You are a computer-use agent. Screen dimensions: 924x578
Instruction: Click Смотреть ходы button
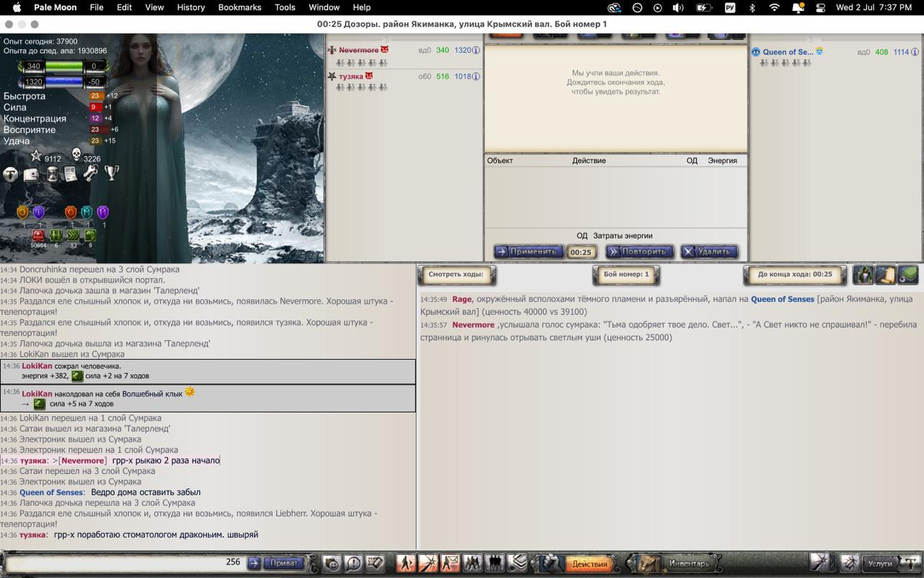[x=456, y=275]
